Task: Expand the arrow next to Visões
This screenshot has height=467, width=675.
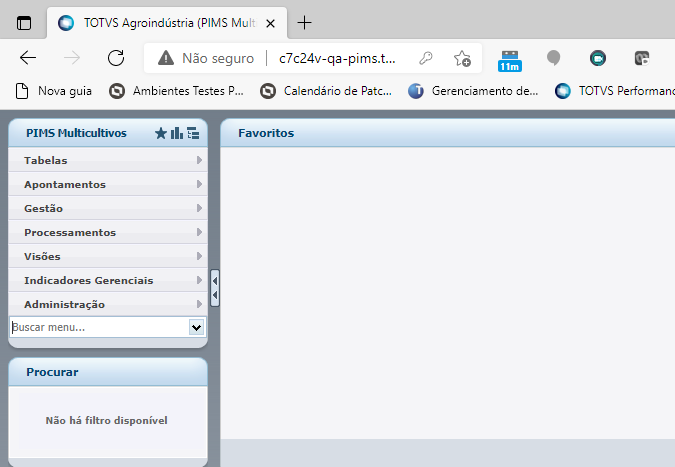Action: 199,256
